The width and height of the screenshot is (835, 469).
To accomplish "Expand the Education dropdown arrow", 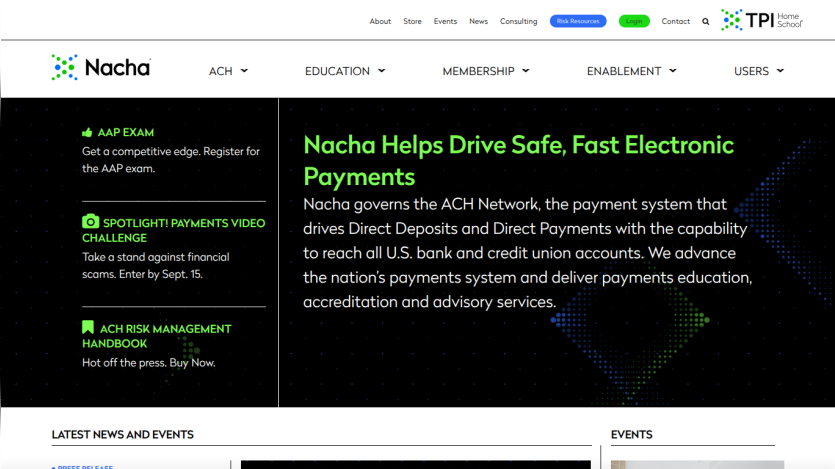I will point(381,71).
